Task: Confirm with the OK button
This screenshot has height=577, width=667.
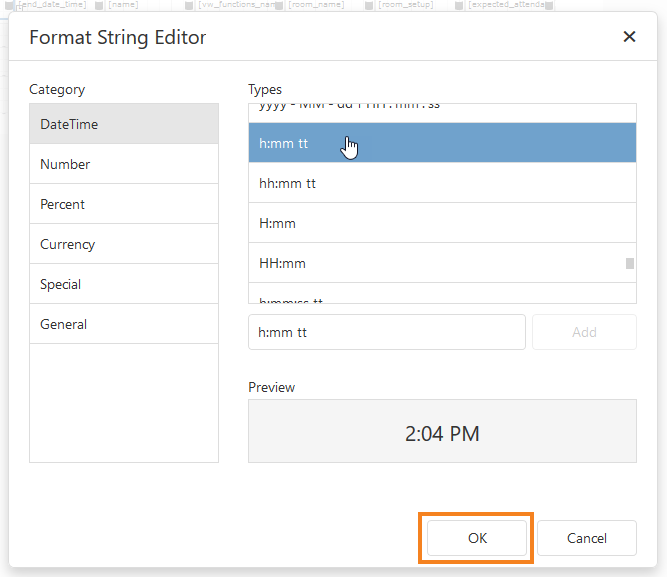Action: click(x=477, y=538)
